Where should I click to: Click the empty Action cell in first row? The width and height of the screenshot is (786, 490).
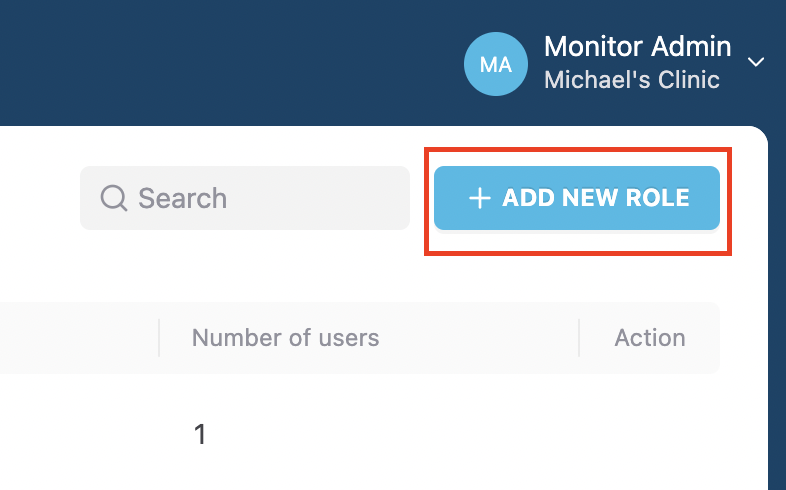[x=650, y=434]
